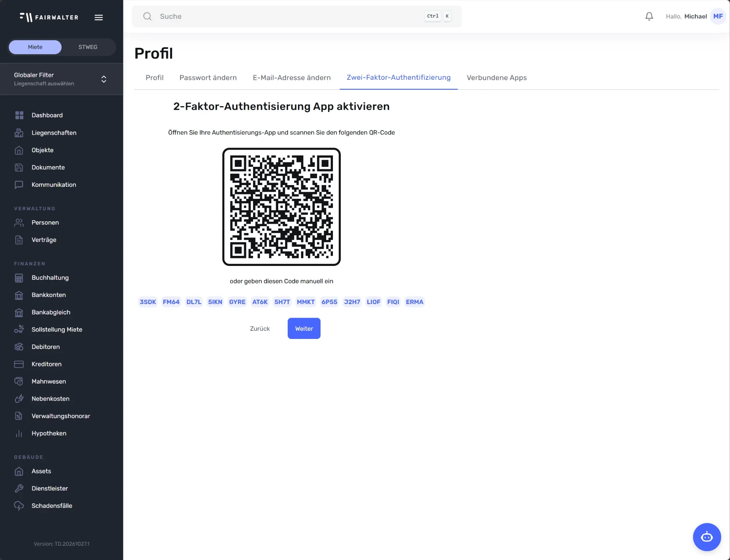The width and height of the screenshot is (730, 560).
Task: Click the MMKT code chip
Action: click(x=306, y=302)
